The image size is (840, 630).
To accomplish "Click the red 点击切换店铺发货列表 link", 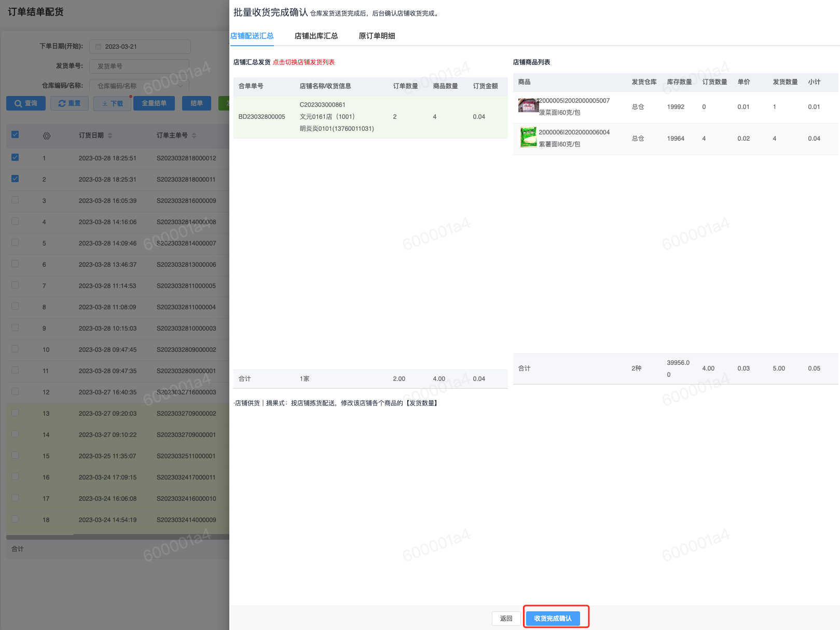I will 304,62.
